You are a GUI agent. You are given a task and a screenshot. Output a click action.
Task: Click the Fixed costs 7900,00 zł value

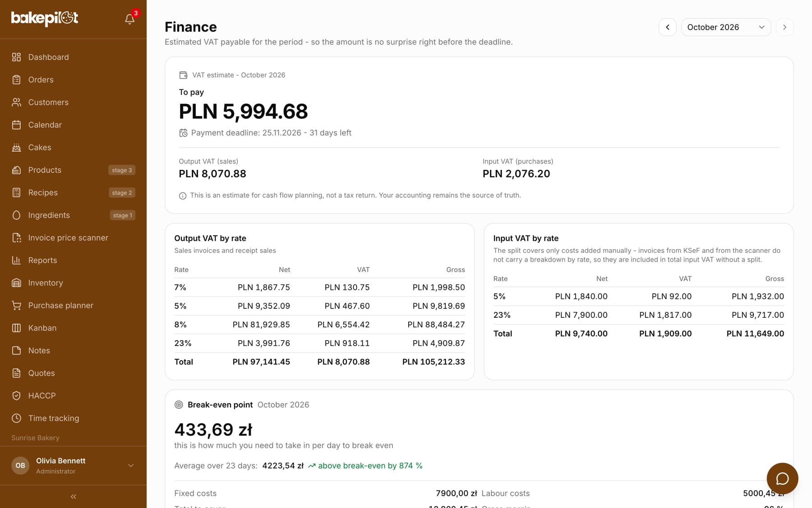click(456, 494)
